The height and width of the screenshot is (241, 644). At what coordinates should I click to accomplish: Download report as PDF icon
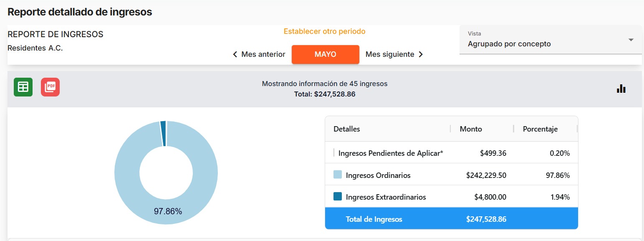click(x=50, y=87)
